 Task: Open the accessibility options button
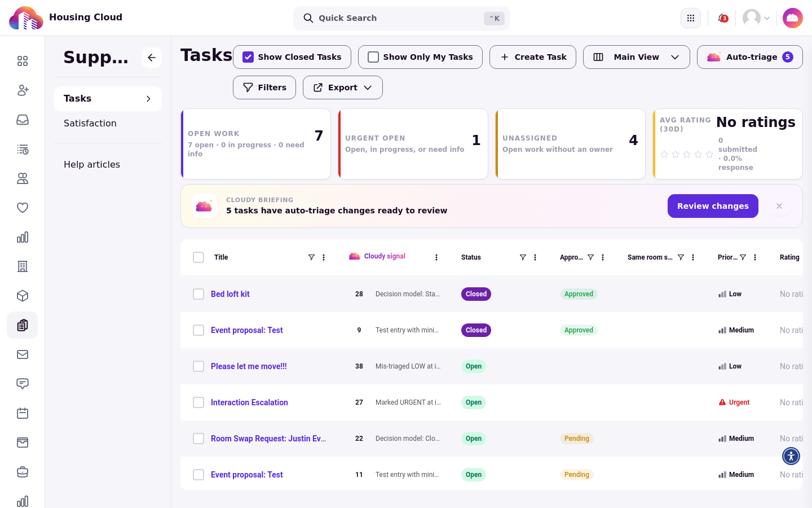[x=791, y=456]
